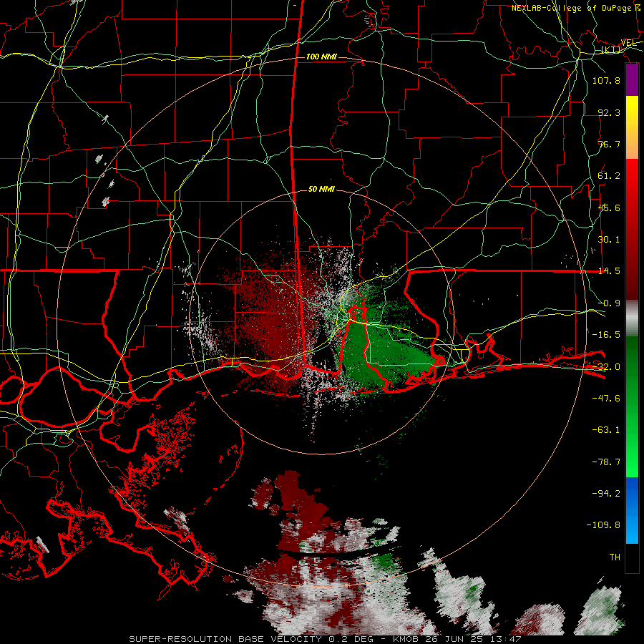This screenshot has height=644, width=644.
Task: Click the 92.3 velocity scale value
Action: pos(609,112)
